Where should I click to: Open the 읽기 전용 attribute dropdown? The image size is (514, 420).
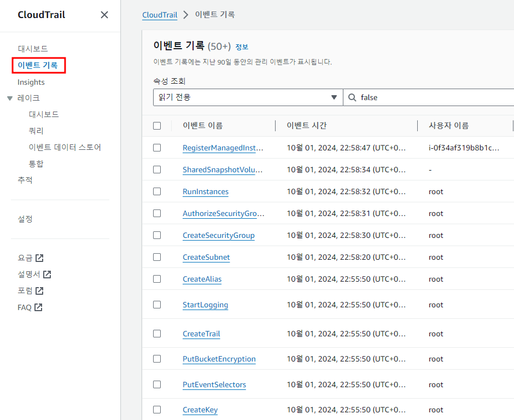(248, 97)
